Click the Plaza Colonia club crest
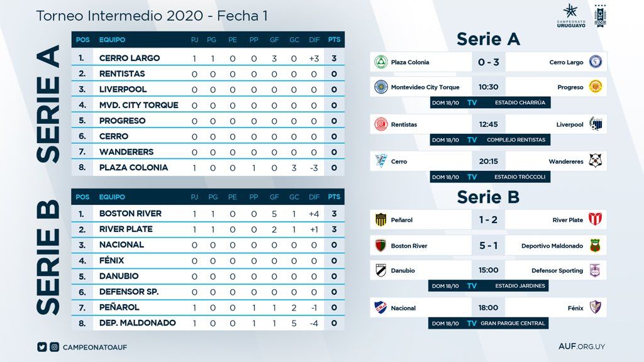 (x=380, y=62)
